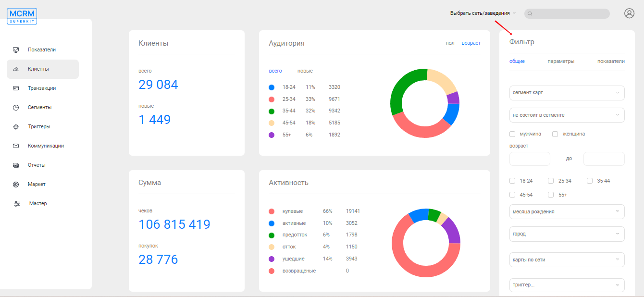This screenshot has height=297, width=644.
Task: Open the не состоит в сегменте dropdown
Action: click(567, 115)
